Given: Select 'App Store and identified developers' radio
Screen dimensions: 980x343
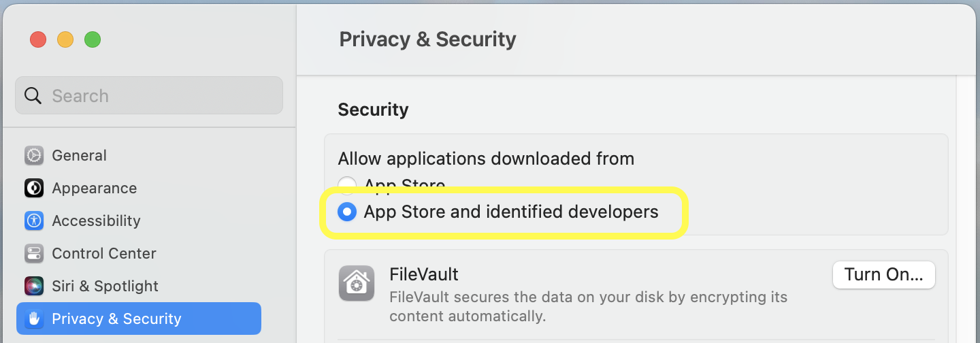Looking at the screenshot, I should tap(347, 212).
